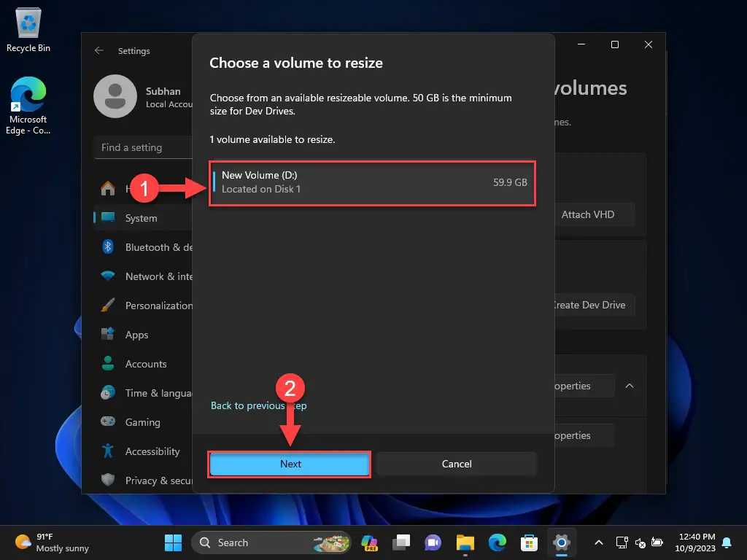The height and width of the screenshot is (560, 747).
Task: Open Task View on taskbar
Action: pyautogui.click(x=401, y=542)
